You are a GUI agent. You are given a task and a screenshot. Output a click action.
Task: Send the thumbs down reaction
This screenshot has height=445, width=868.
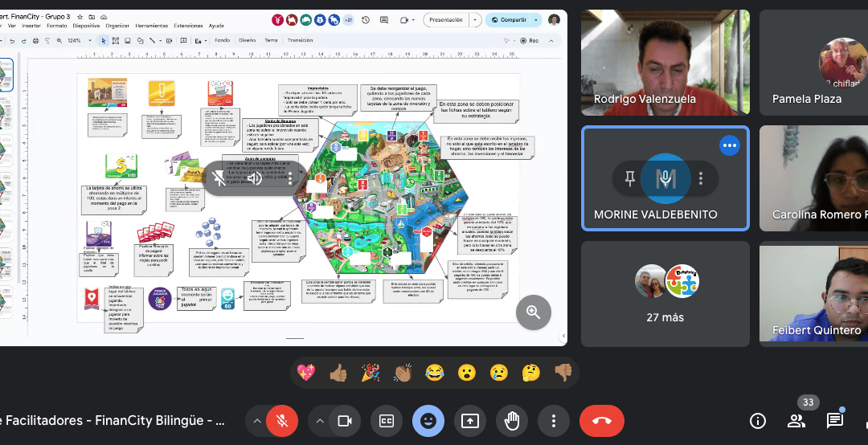(x=563, y=373)
